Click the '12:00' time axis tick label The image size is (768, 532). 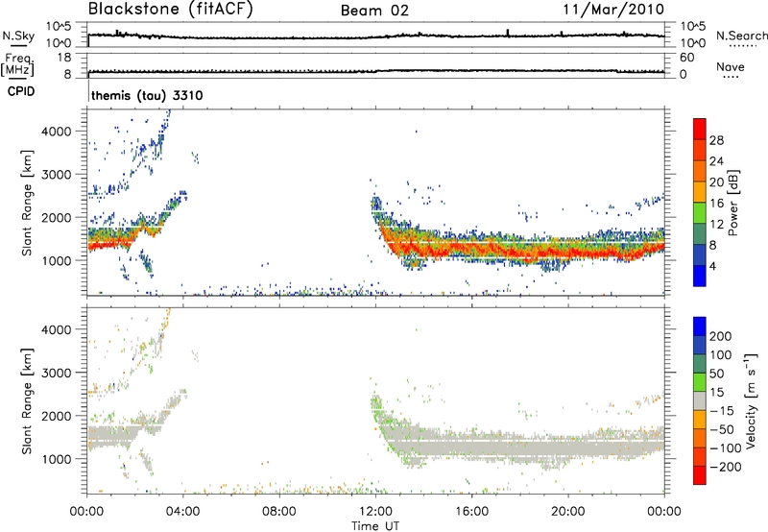click(x=375, y=512)
